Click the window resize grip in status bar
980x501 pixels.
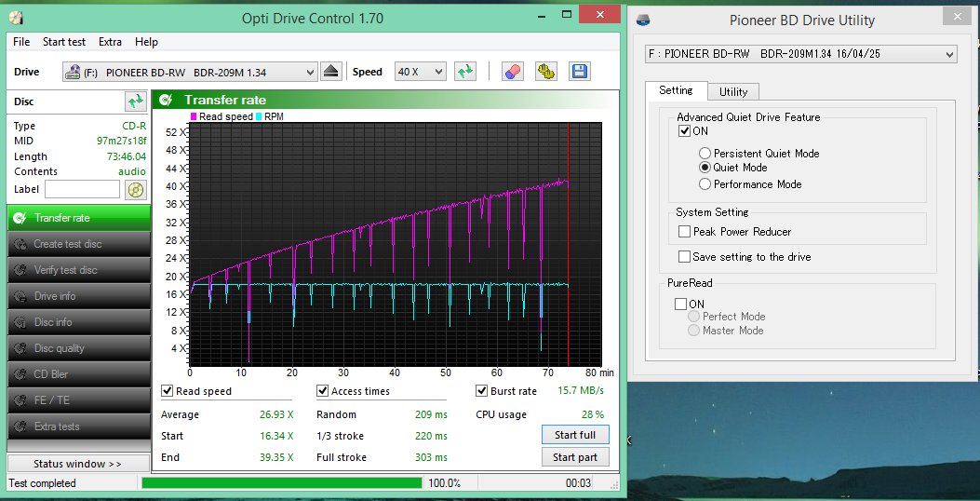[613, 484]
